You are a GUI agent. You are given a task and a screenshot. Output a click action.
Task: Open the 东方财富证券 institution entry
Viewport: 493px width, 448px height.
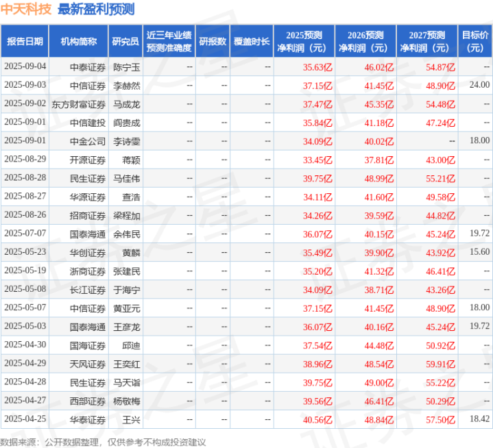pyautogui.click(x=78, y=104)
